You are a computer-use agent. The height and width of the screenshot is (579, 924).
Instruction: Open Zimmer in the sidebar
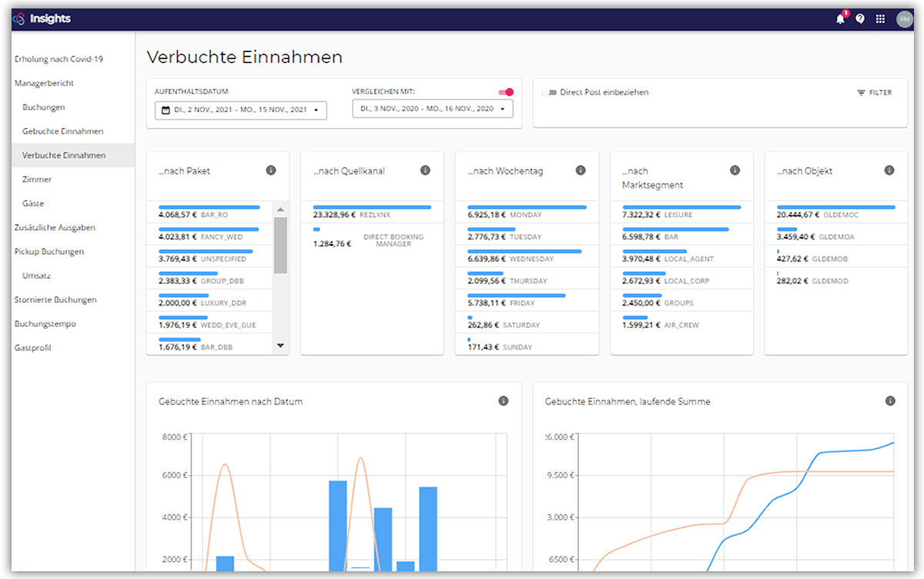point(37,179)
